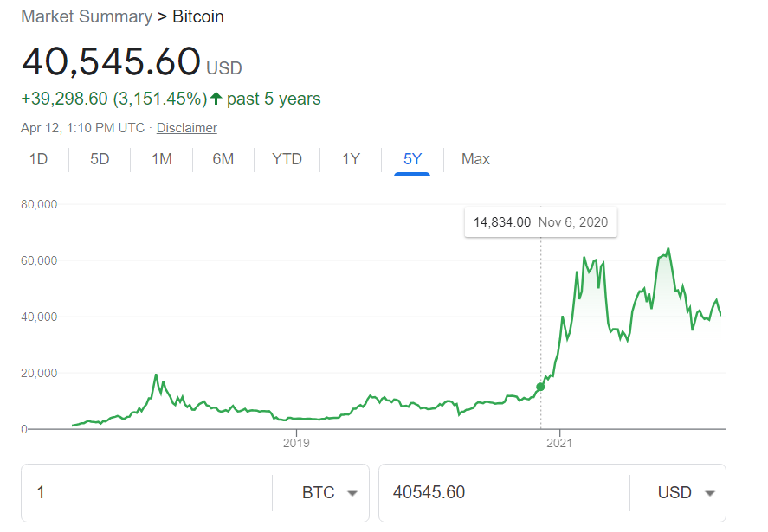Click the 2021 axis label
The height and width of the screenshot is (532, 768).
[560, 443]
